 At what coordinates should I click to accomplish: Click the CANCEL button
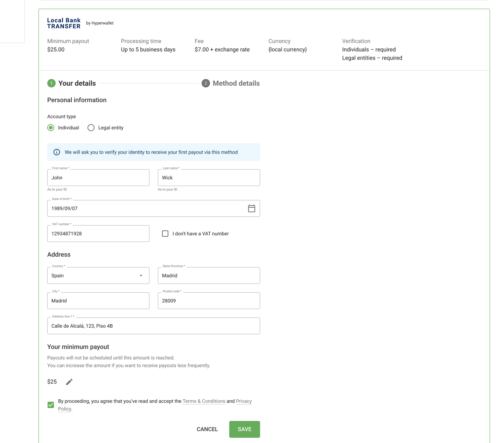pos(207,429)
